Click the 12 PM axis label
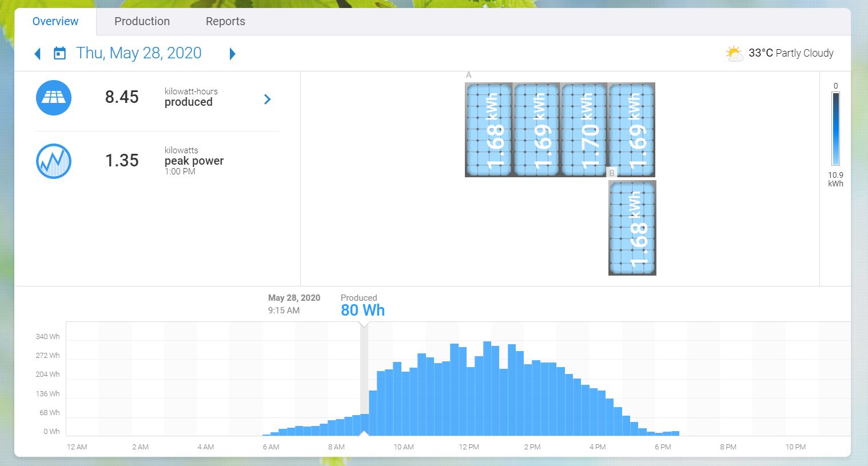Image resolution: width=868 pixels, height=466 pixels. (x=469, y=447)
